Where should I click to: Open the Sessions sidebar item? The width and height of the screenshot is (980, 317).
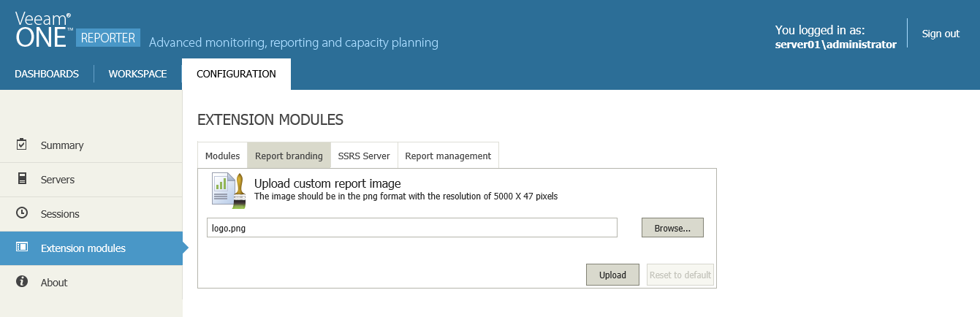(x=60, y=214)
